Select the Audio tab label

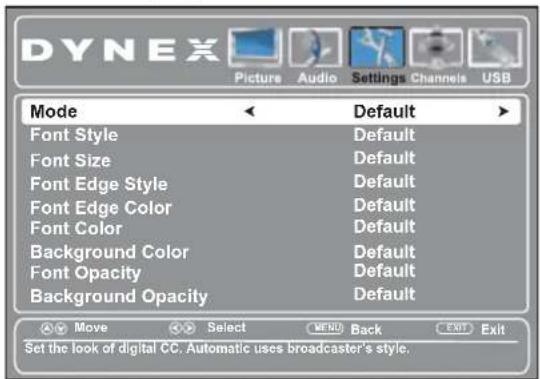(317, 78)
